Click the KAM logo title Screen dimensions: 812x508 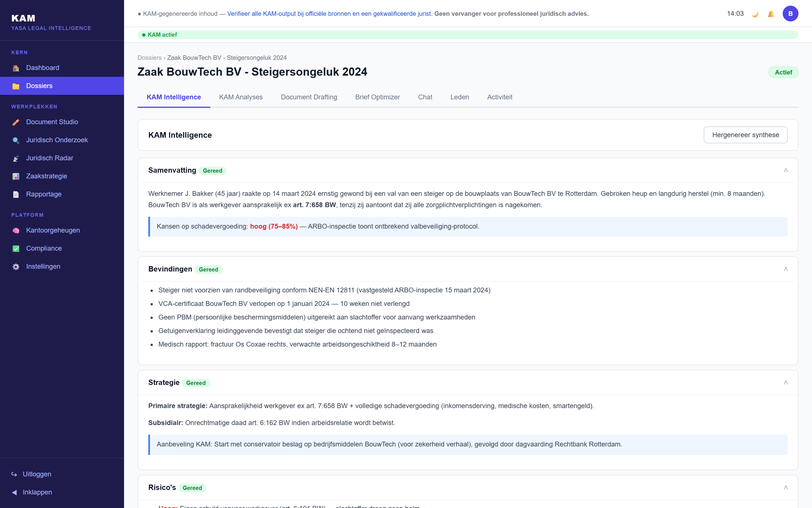(x=23, y=18)
